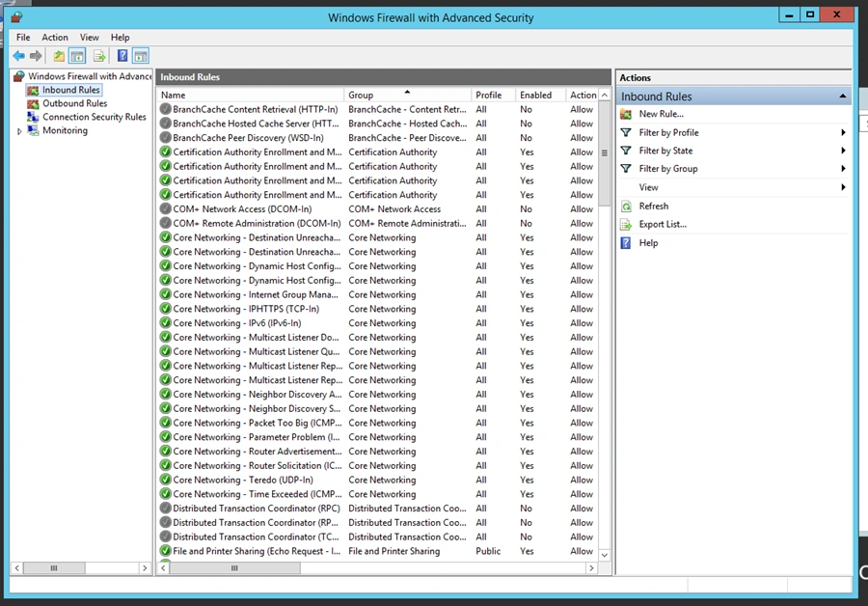Sort by the Name column header
Viewport: 868px width, 606px height.
pos(251,95)
